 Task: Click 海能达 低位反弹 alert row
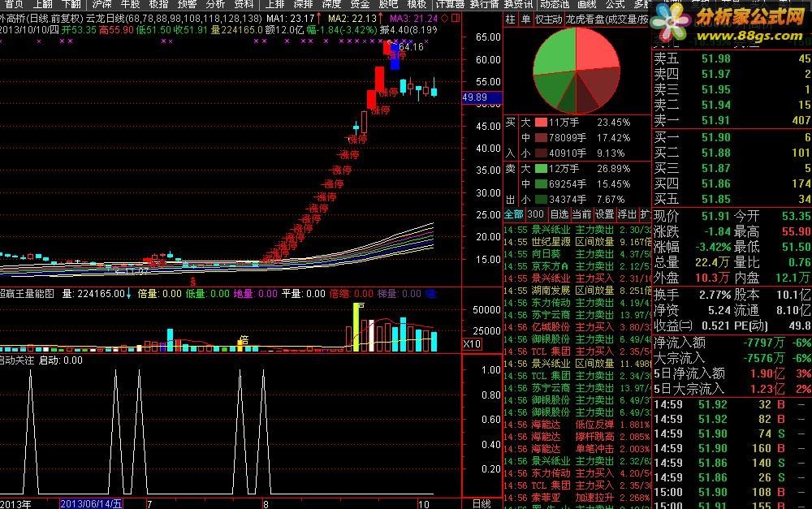pos(577,425)
